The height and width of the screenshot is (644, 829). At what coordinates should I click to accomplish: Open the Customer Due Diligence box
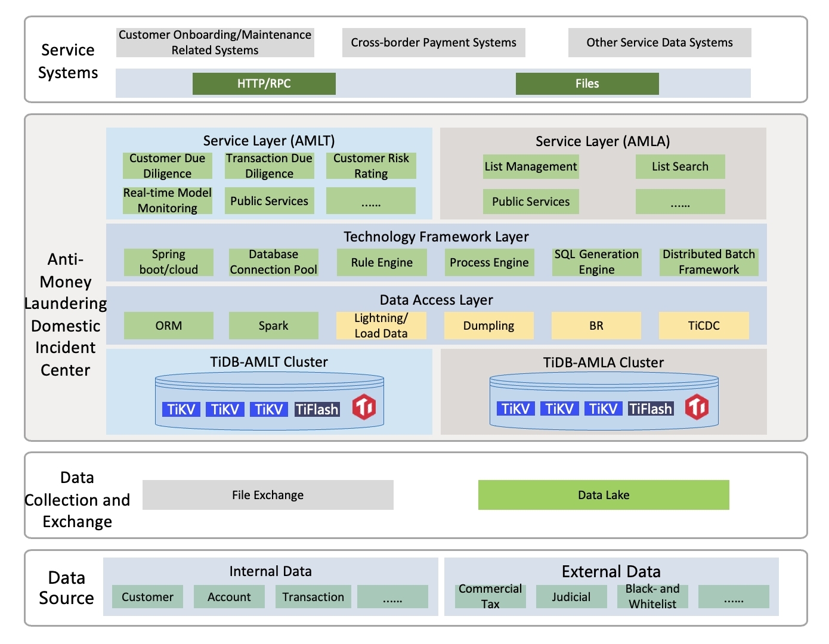coord(168,166)
